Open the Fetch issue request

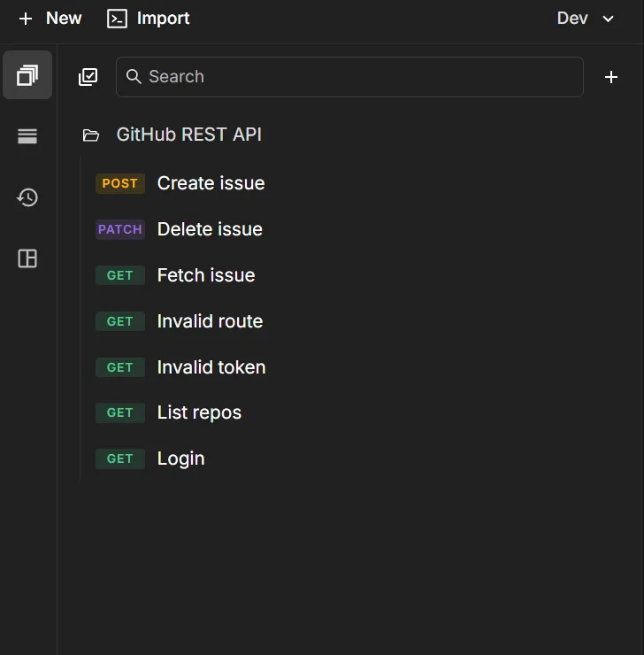point(206,275)
